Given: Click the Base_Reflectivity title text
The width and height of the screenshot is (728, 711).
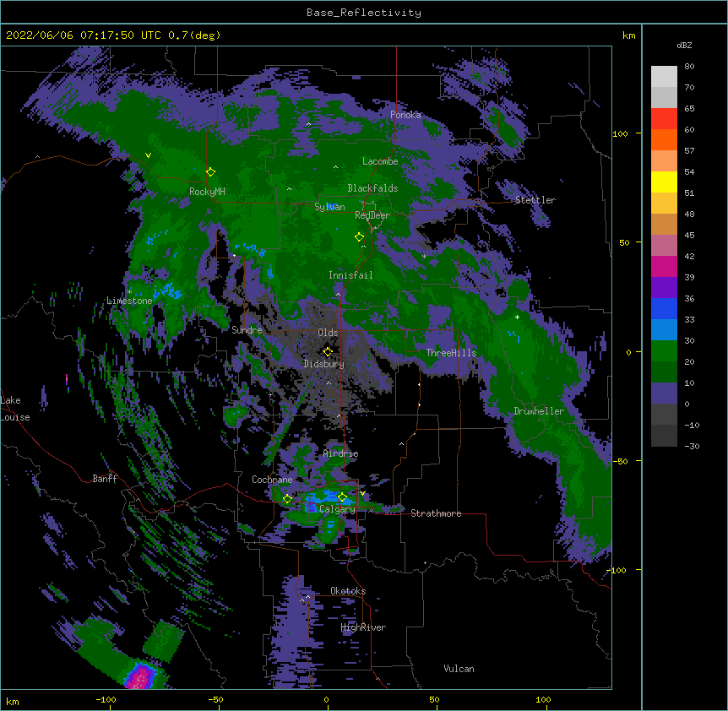Looking at the screenshot, I should click(x=364, y=13).
